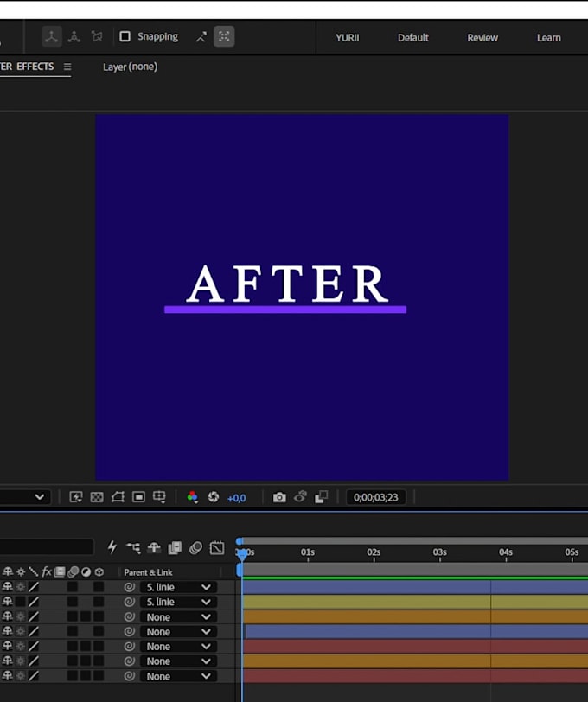
Task: Click the gray time navigator bar above ruler
Action: tap(414, 541)
